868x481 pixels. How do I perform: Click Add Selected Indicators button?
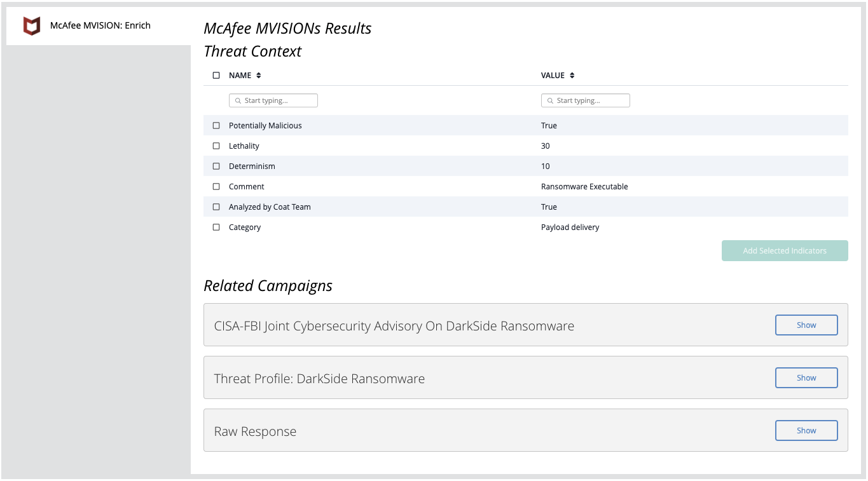point(785,251)
